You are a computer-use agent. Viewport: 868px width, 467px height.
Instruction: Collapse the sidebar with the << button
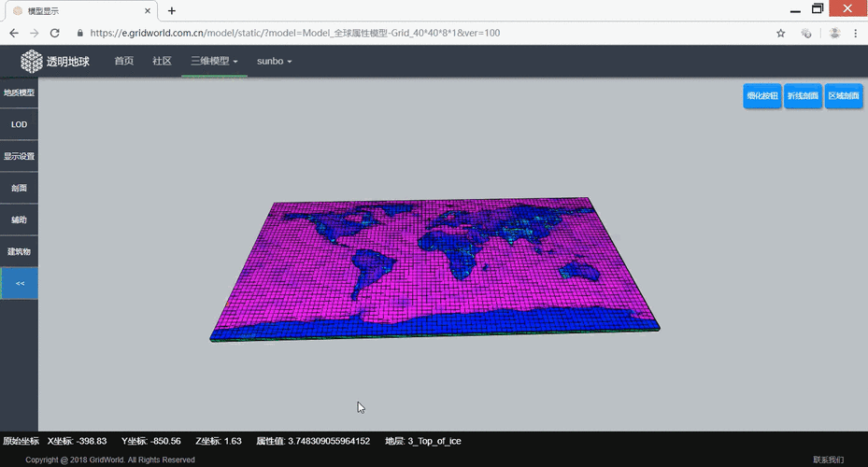[20, 283]
